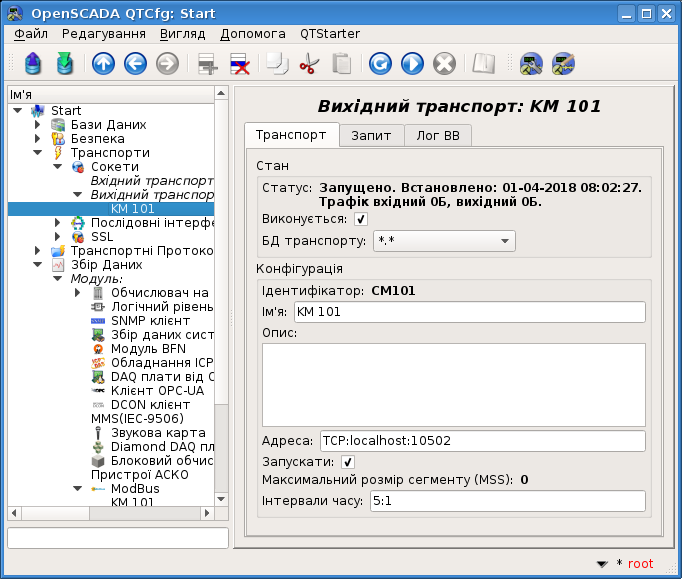
Task: Expand the Безпека node
Action: (x=37, y=139)
